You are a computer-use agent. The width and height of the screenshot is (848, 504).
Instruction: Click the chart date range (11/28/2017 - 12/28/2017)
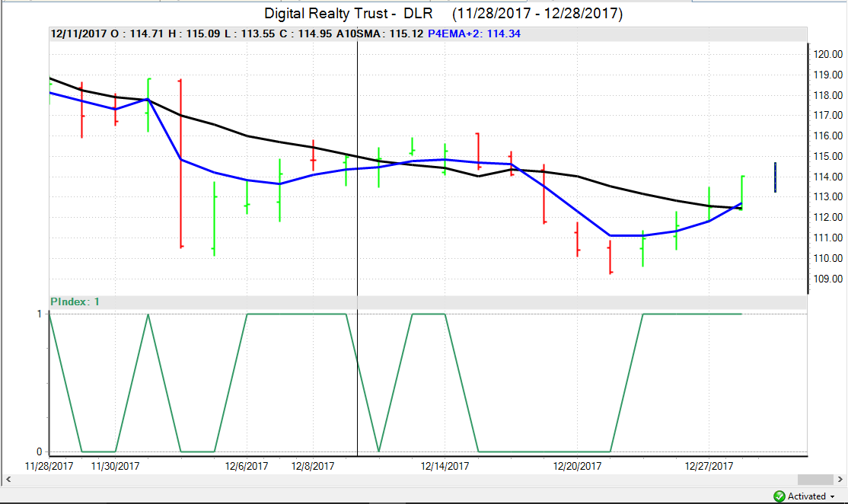(537, 14)
